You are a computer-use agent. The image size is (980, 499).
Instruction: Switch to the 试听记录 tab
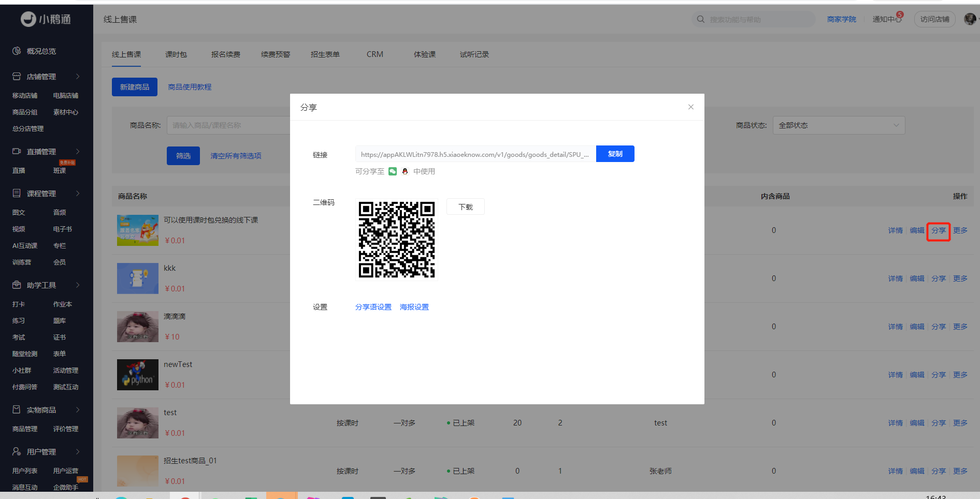pyautogui.click(x=474, y=54)
